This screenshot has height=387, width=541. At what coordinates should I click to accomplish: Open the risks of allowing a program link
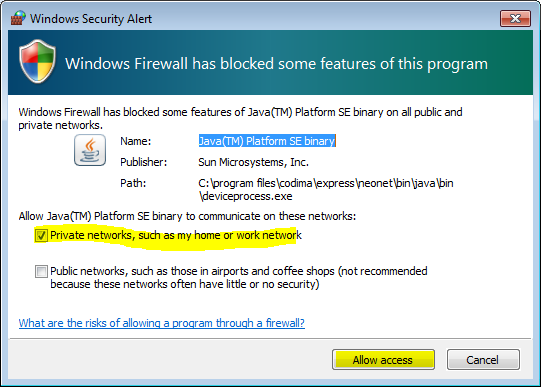(x=161, y=323)
